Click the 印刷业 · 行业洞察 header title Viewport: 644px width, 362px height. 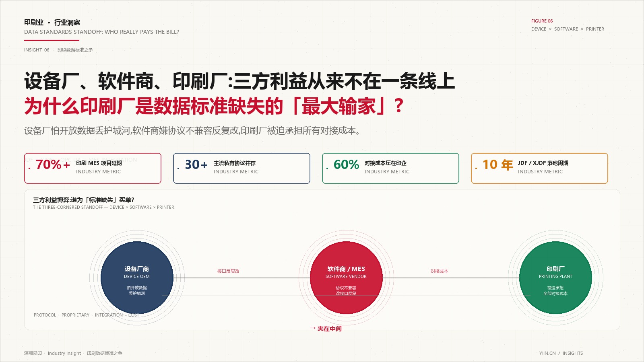coord(52,23)
